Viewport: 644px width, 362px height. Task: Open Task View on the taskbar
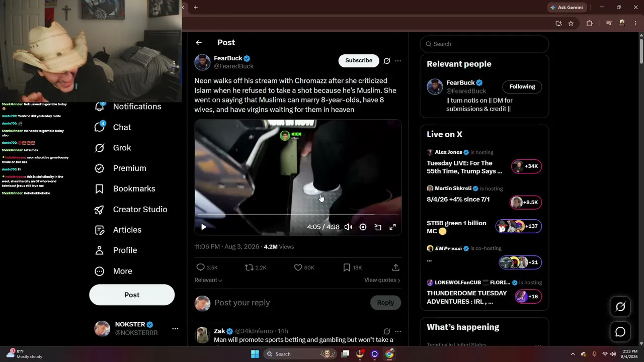coord(345,354)
